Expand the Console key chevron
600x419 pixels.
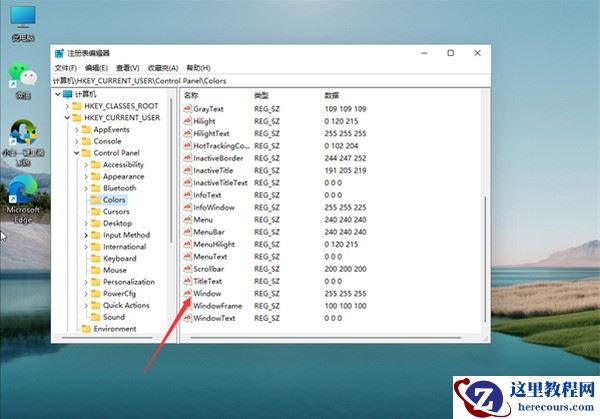[77, 141]
